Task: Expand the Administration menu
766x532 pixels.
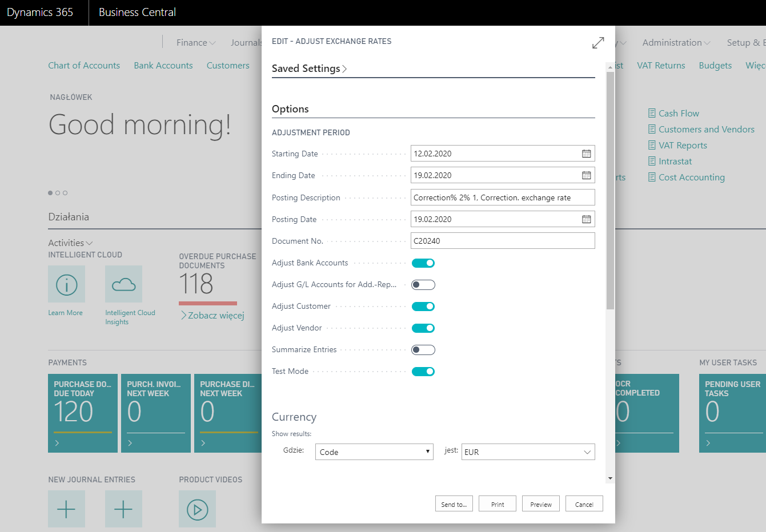Action: pos(676,42)
